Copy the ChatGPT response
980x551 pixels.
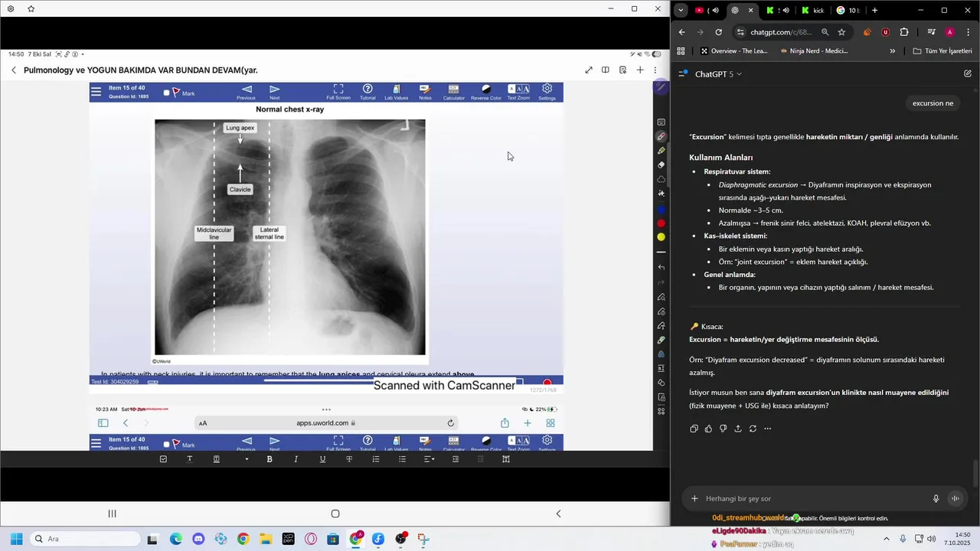tap(694, 429)
